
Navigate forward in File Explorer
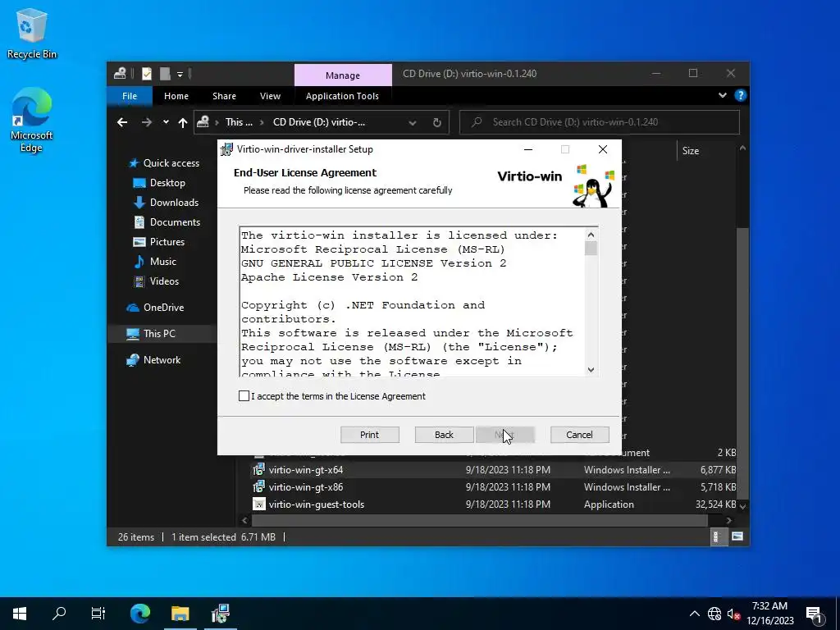coord(146,122)
